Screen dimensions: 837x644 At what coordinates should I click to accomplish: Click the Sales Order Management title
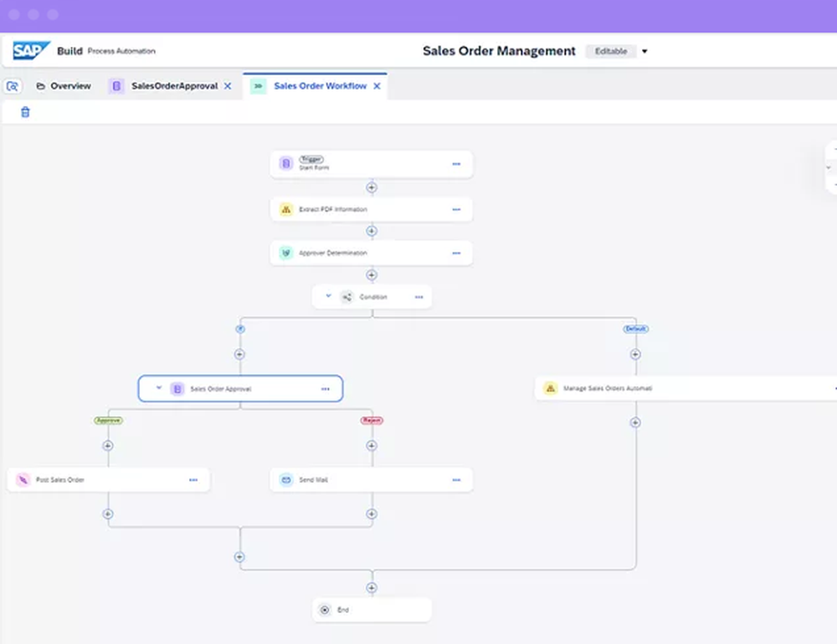click(x=499, y=51)
